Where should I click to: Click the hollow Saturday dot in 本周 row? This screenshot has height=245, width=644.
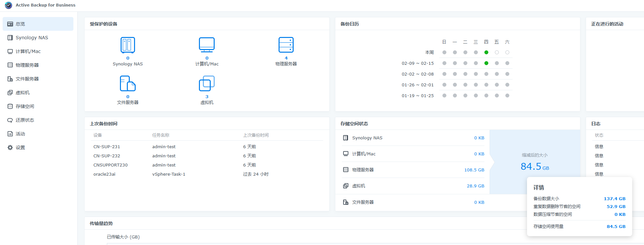coord(507,52)
